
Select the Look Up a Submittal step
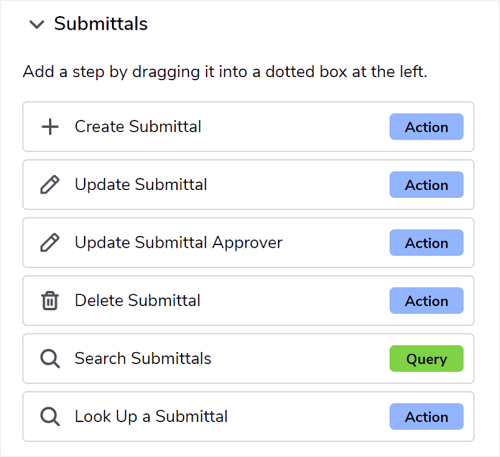click(248, 417)
